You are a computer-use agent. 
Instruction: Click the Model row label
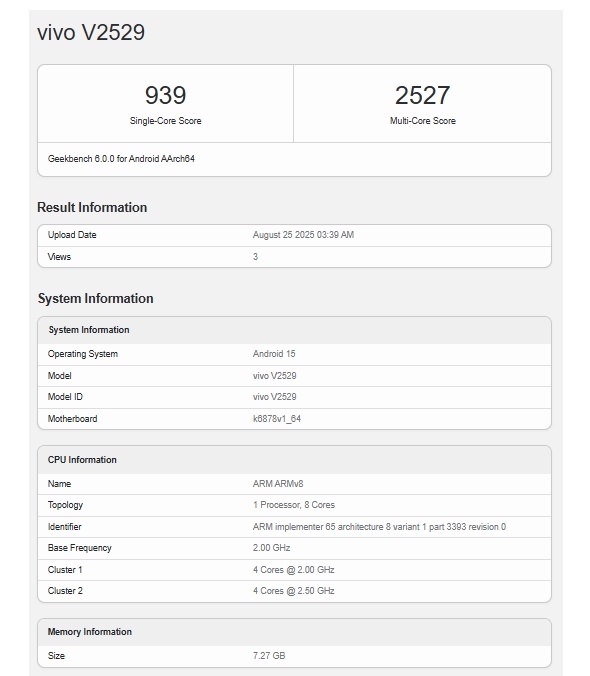[59, 376]
